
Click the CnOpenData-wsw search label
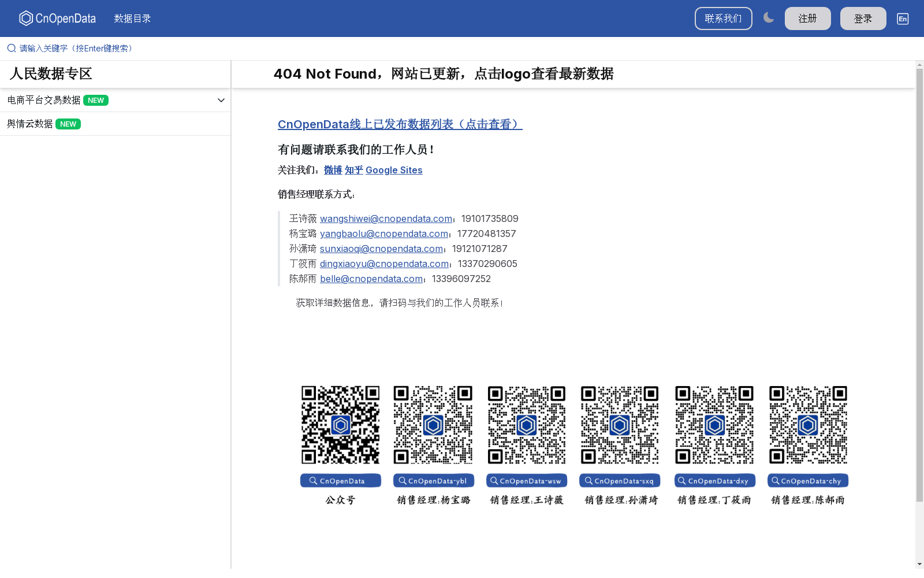pos(527,481)
